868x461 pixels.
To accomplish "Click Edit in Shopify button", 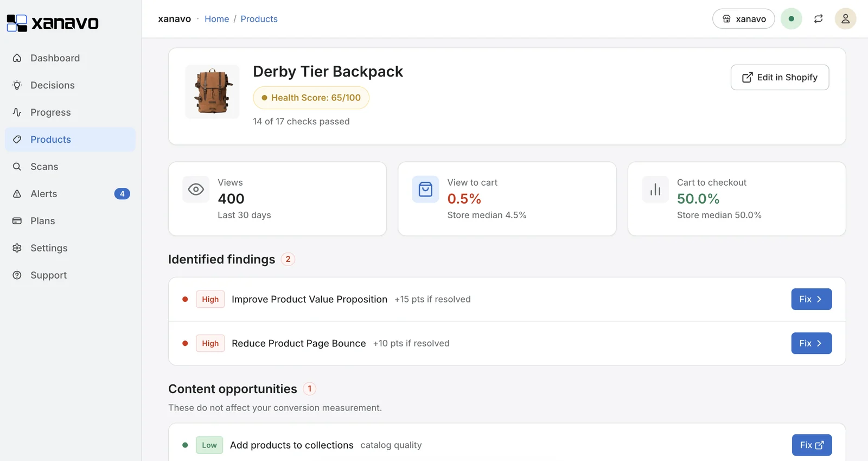I will [x=780, y=77].
